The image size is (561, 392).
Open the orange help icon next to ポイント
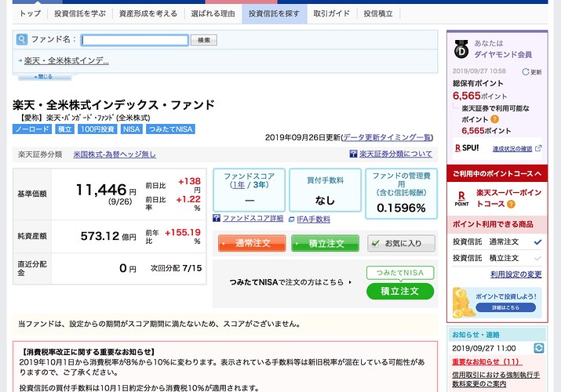coord(494,119)
